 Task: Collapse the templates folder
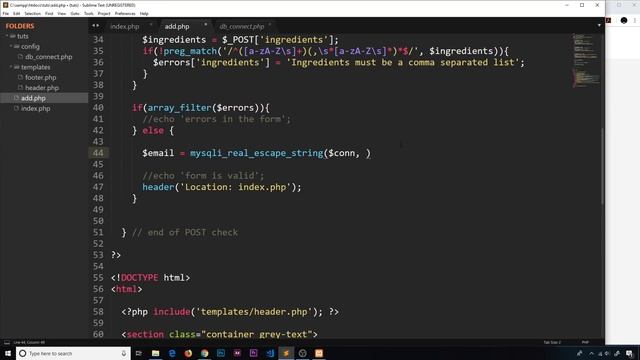click(11, 67)
